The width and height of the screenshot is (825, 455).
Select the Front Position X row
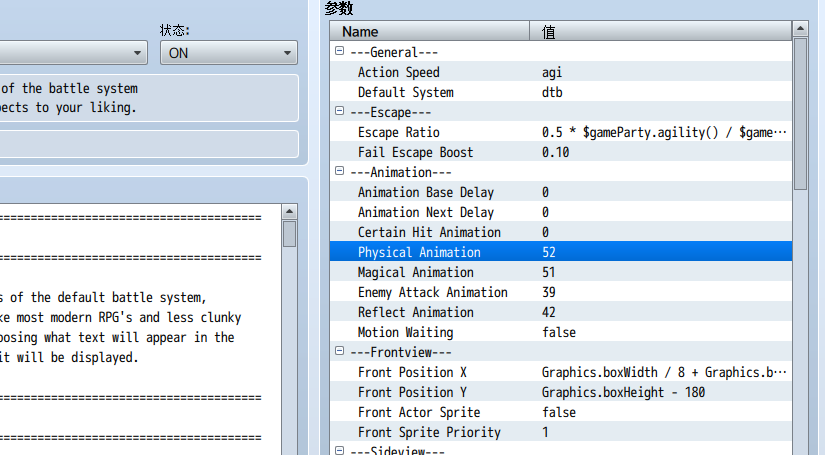561,372
